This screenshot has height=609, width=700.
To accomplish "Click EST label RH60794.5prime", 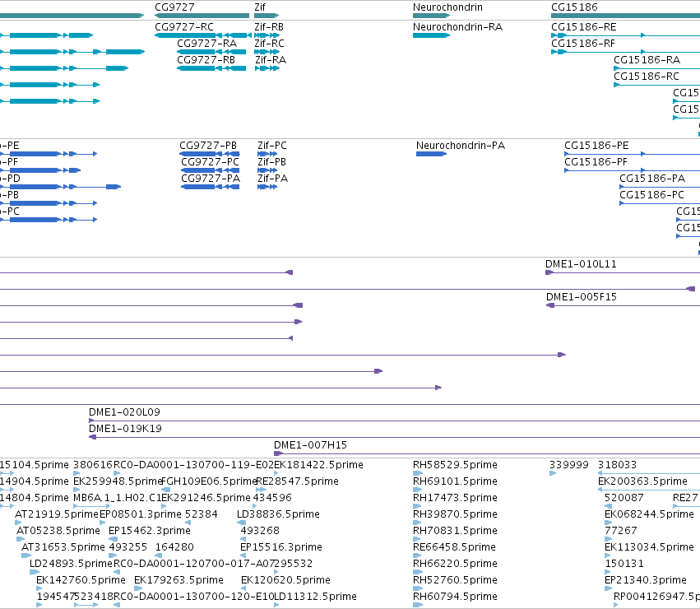I will click(x=455, y=597).
